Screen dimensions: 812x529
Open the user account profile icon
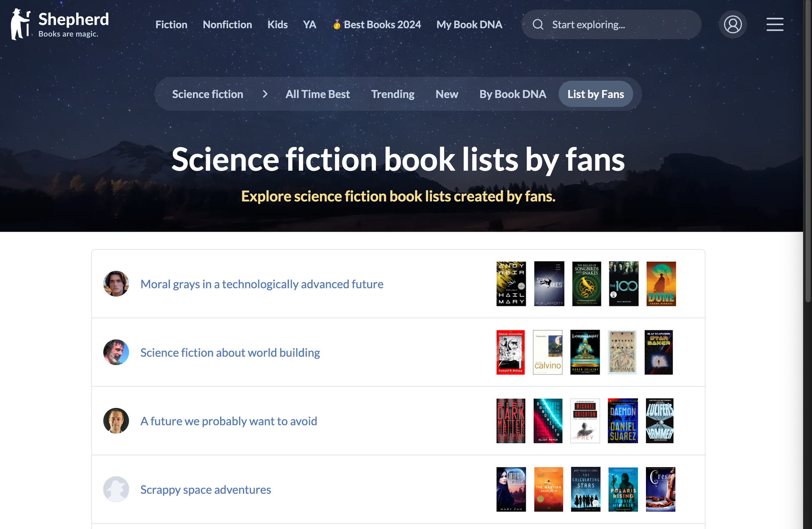coord(732,24)
